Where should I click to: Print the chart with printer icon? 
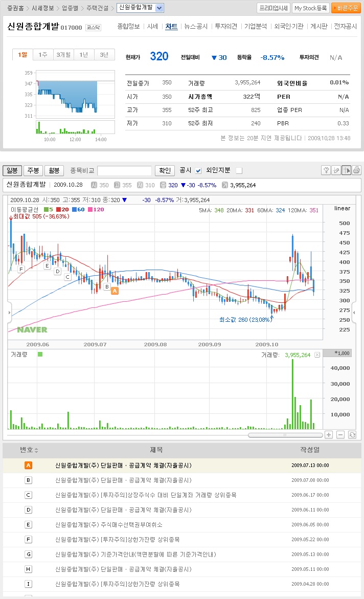356,170
